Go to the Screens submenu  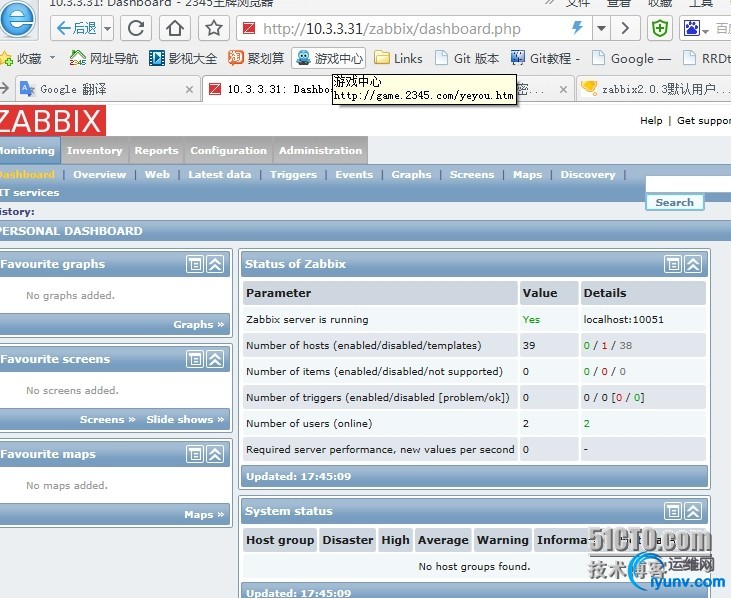pyautogui.click(x=472, y=175)
